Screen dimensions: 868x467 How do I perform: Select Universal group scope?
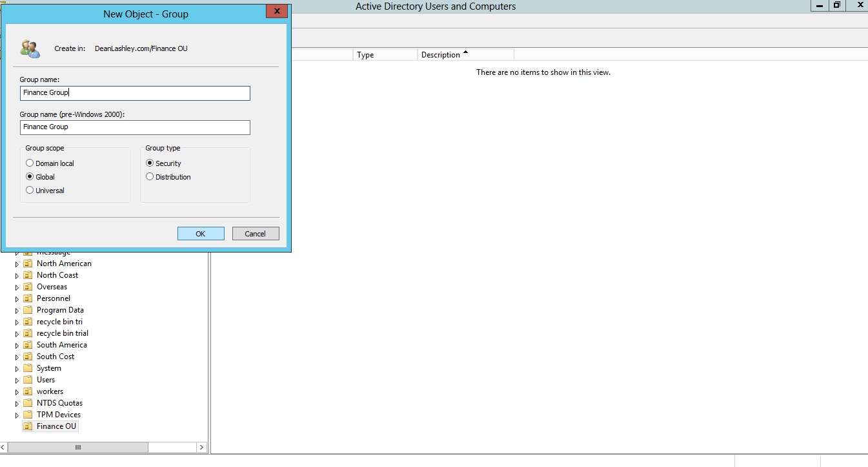(x=30, y=191)
